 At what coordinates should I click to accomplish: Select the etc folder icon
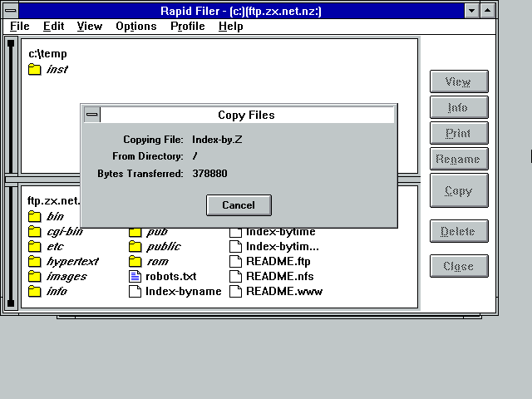35,246
